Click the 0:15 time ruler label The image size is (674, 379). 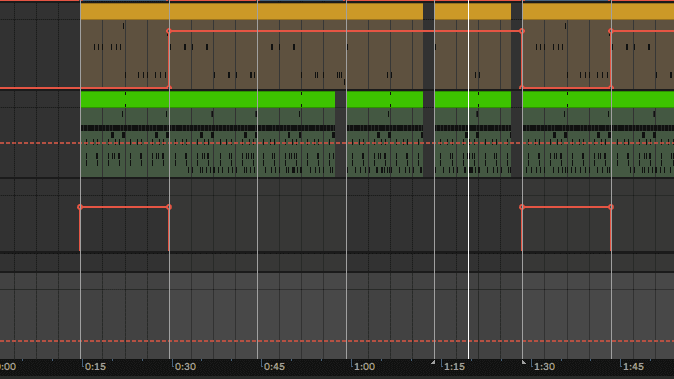[x=95, y=367]
